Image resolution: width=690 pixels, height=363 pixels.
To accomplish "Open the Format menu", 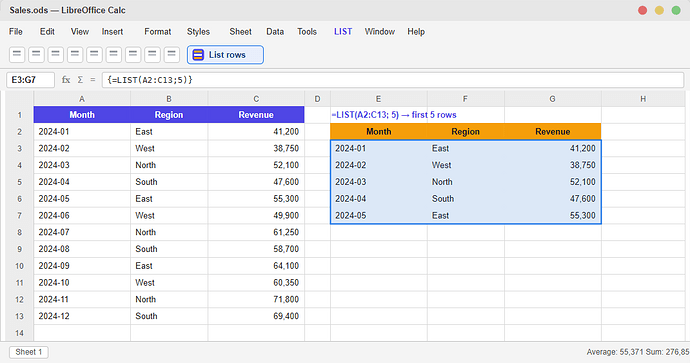I will tap(158, 32).
